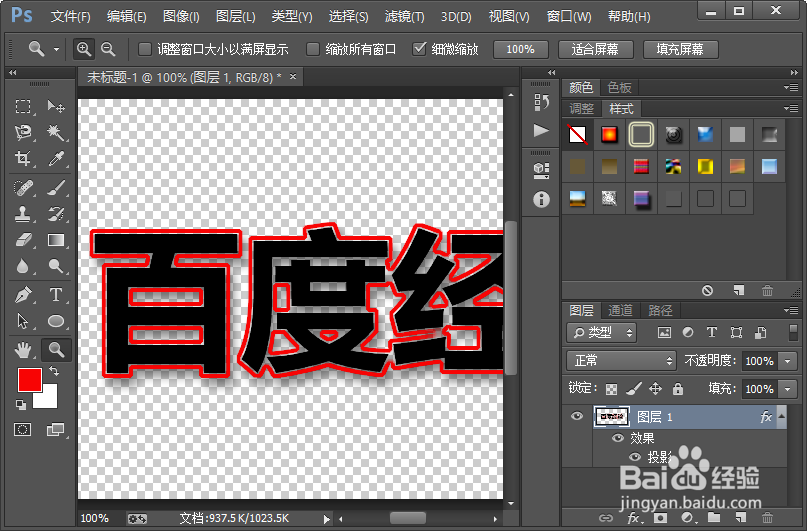Open layer filter 类型 dropdown
The image size is (807, 531).
601,332
